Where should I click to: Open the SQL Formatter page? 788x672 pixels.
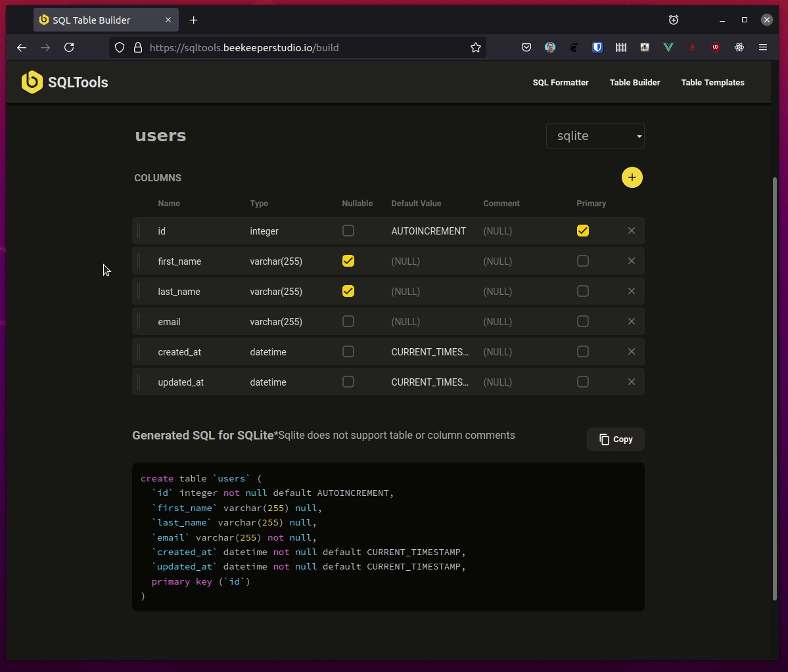pyautogui.click(x=560, y=83)
